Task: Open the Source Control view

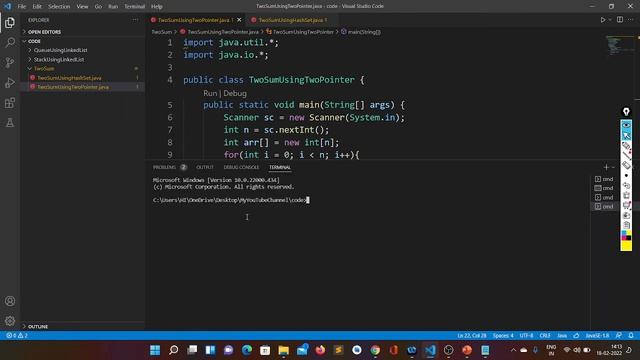Action: pos(10,62)
